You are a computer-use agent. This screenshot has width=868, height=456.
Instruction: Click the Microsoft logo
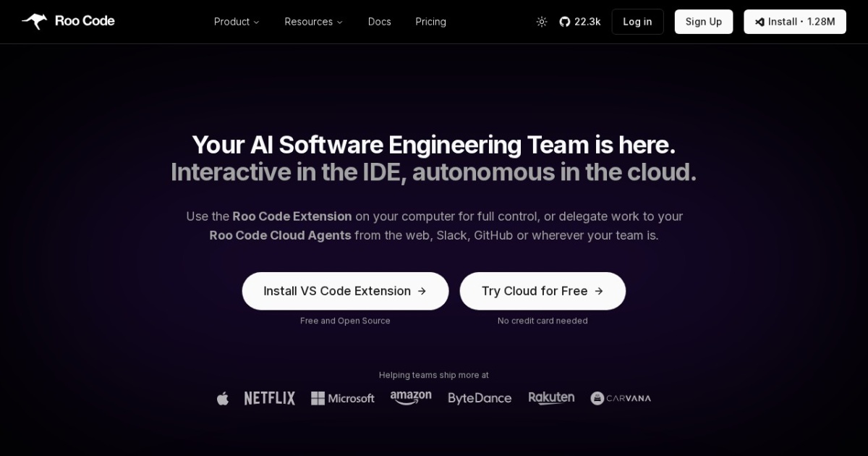(x=342, y=397)
